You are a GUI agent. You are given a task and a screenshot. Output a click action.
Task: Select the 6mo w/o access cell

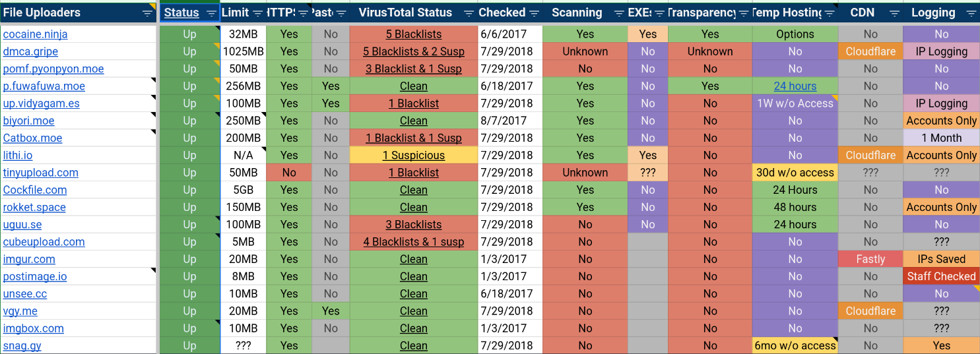[x=795, y=345]
